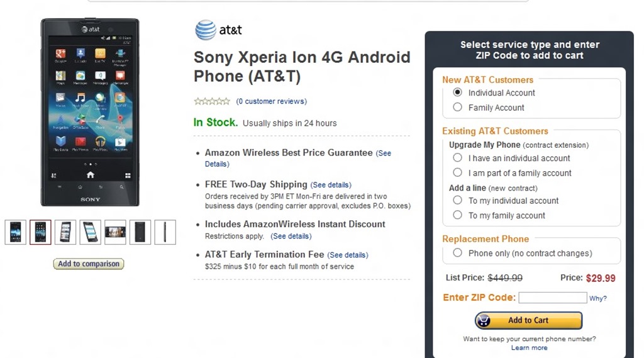Open See details for Two-Day Shipping
The width and height of the screenshot is (644, 358).
click(x=331, y=185)
